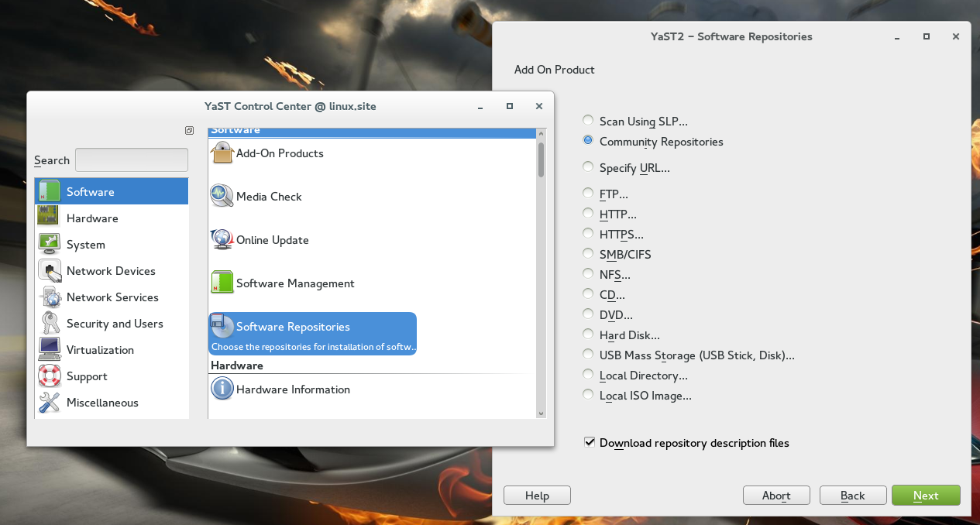Choose the Hard Disk radio option
The image size is (980, 525).
[x=588, y=334]
